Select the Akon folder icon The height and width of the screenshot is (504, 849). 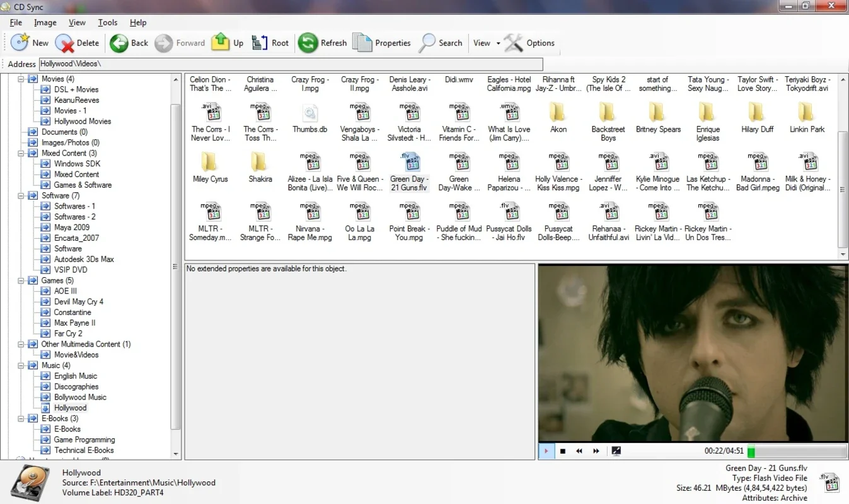(x=558, y=113)
